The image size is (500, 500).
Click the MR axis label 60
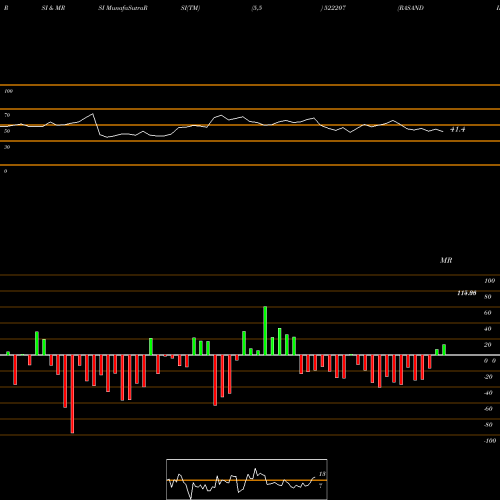tap(488, 313)
